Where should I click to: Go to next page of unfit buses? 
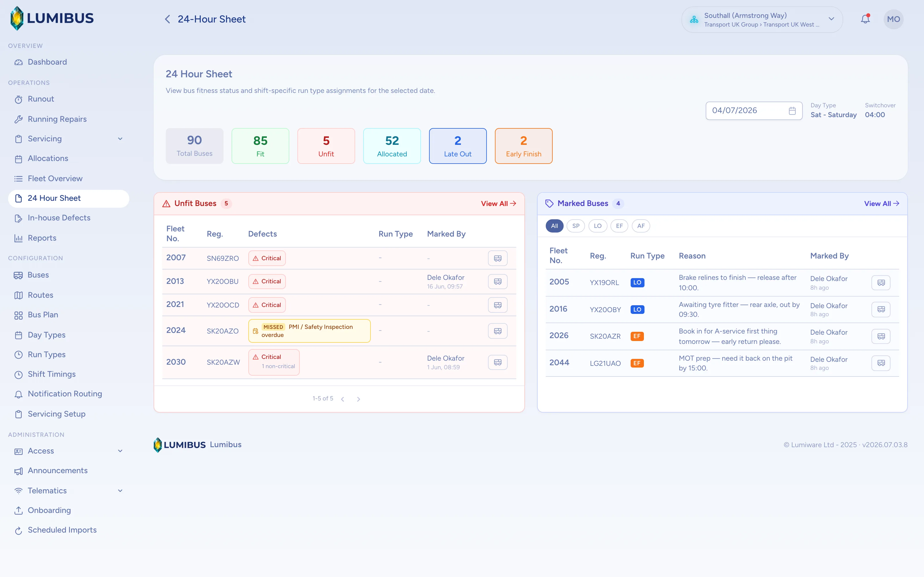coord(358,399)
